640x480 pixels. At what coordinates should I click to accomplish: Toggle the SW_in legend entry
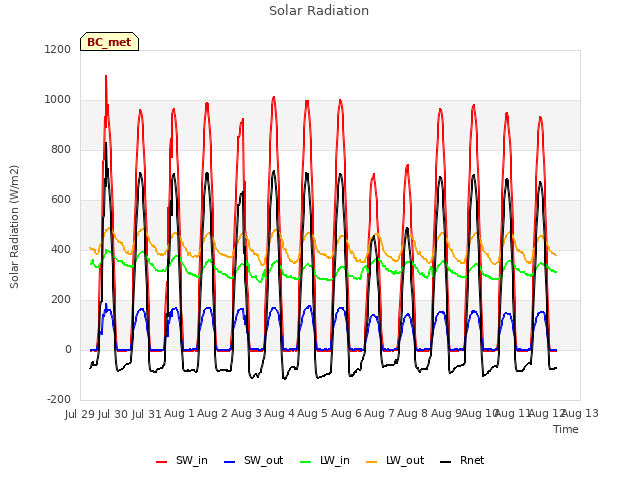182,460
